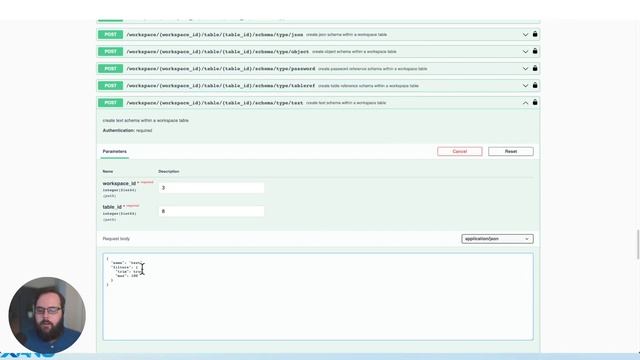
Task: Click the schema/type/json endpoint path
Action: click(x=215, y=35)
